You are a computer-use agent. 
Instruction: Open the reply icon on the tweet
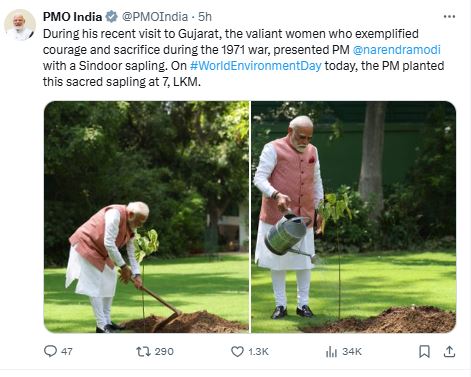pyautogui.click(x=50, y=351)
